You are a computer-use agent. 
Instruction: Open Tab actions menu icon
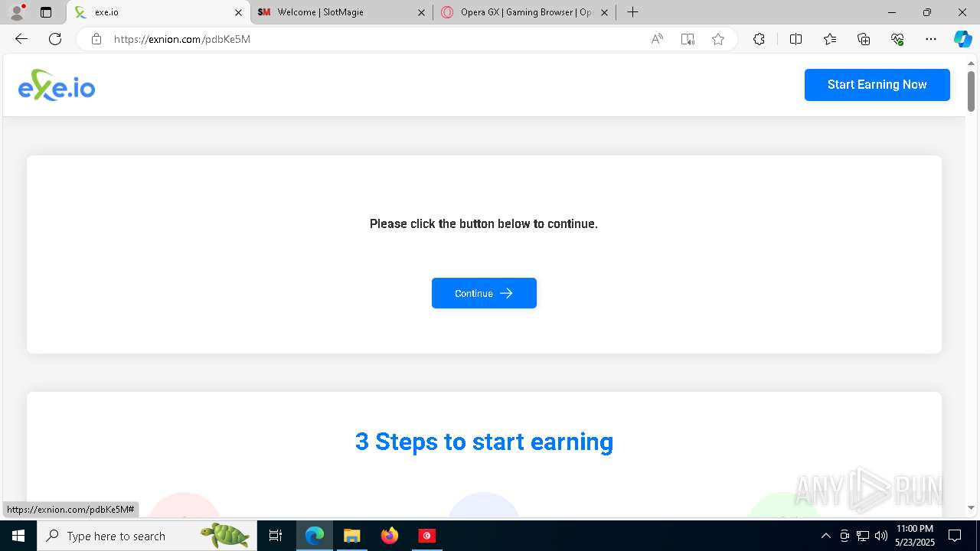[46, 12]
